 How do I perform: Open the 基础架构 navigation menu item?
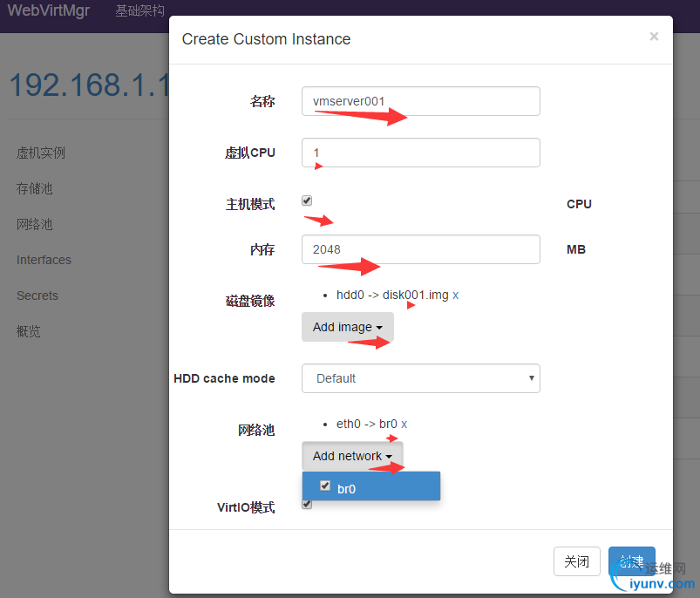(x=139, y=11)
